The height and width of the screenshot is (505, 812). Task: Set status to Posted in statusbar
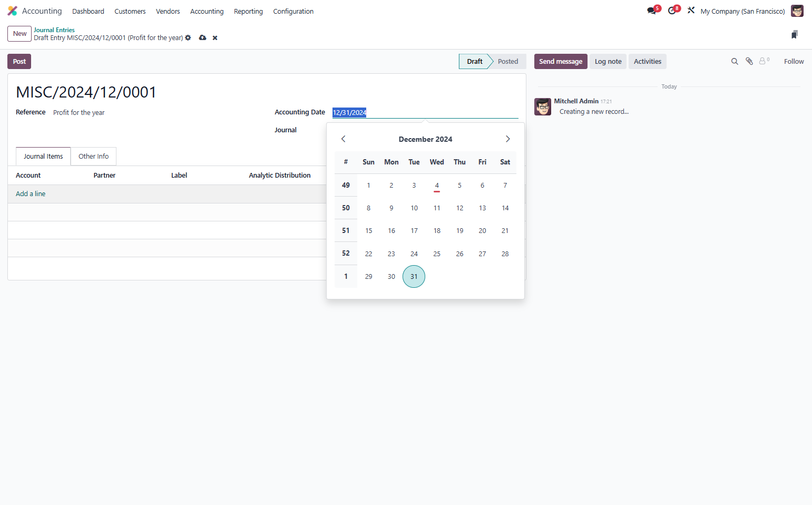508,62
